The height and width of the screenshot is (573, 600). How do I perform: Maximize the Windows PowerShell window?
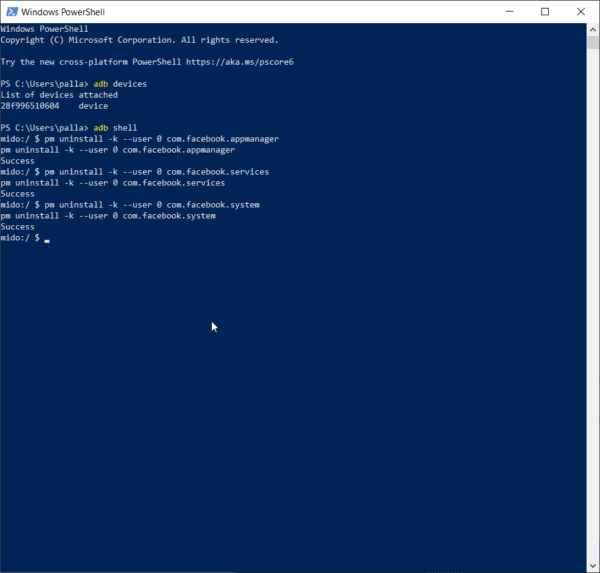click(x=545, y=12)
